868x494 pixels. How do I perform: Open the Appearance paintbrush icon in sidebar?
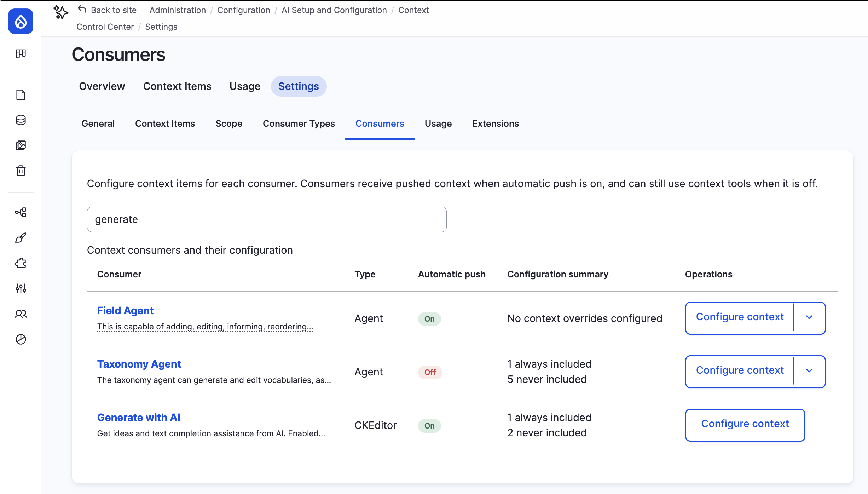click(21, 238)
